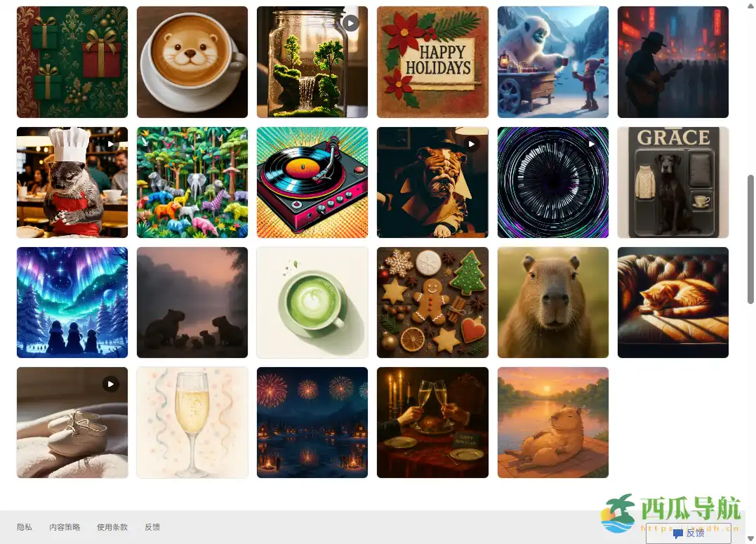Open the 使用条款 footer link

coord(112,527)
